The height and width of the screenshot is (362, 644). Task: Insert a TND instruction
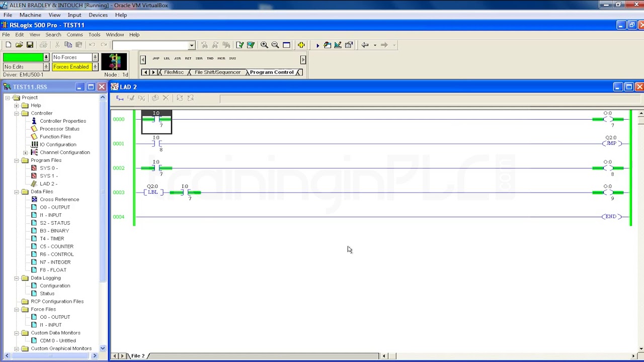pyautogui.click(x=210, y=58)
